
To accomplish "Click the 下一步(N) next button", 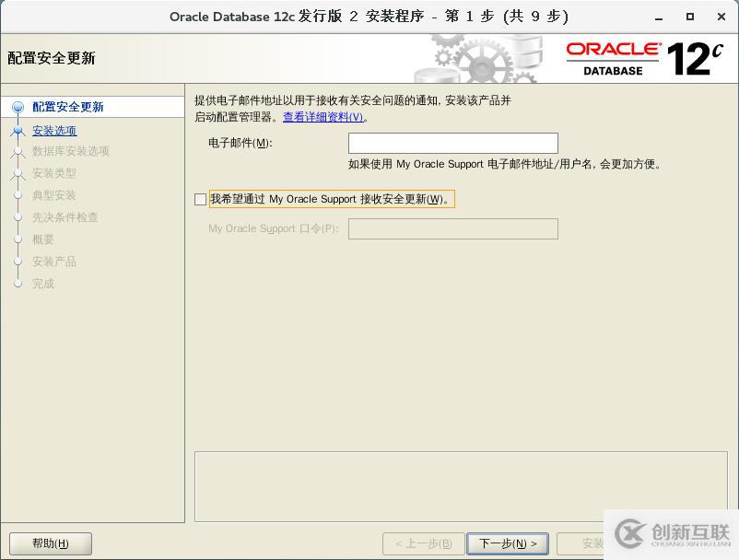I will click(508, 543).
